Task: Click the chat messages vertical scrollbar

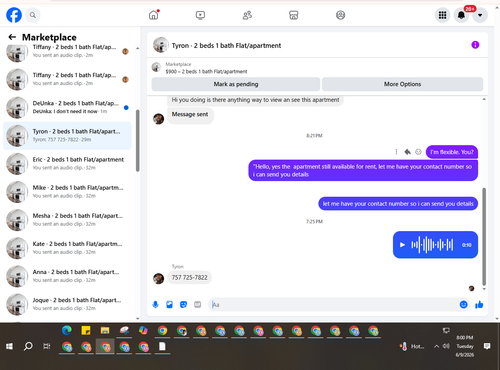Action: (x=484, y=237)
